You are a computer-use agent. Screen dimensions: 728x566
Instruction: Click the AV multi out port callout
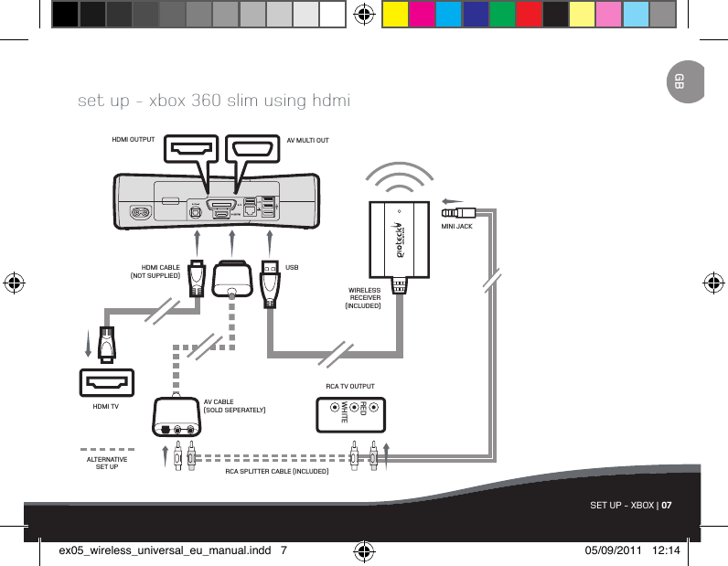click(x=252, y=148)
